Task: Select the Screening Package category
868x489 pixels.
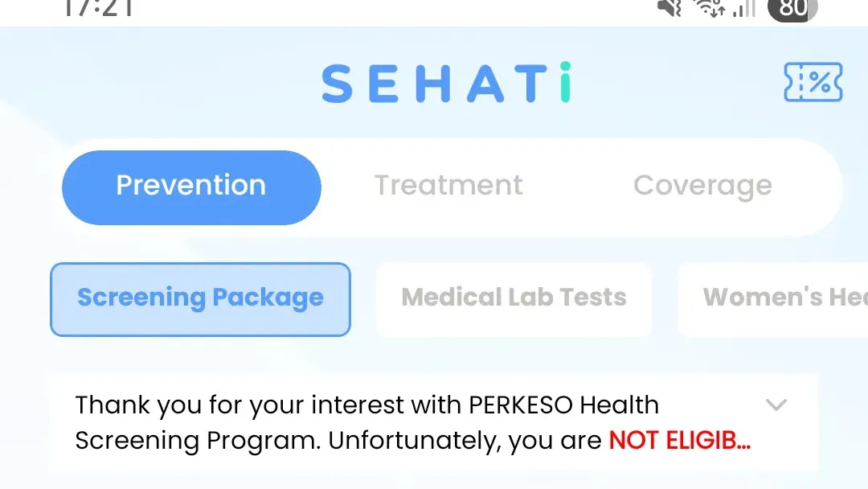Action: point(200,298)
